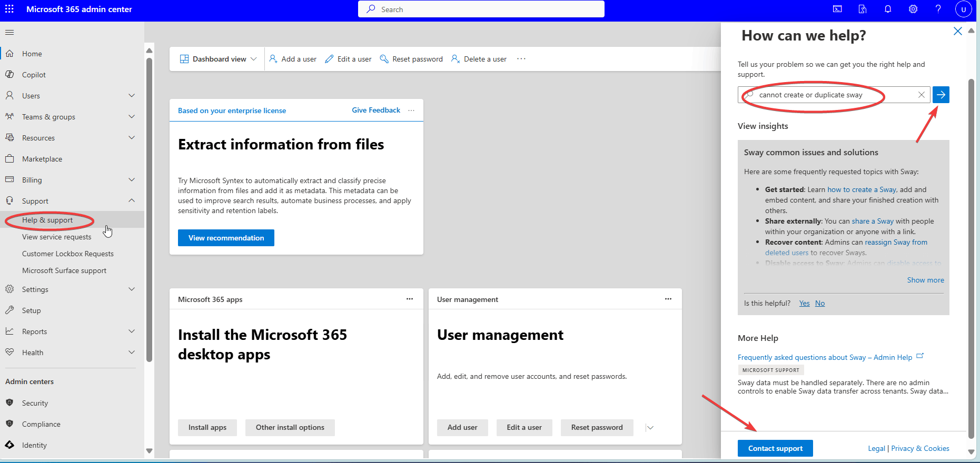
Task: Expand the Billing nav section
Action: point(132,180)
